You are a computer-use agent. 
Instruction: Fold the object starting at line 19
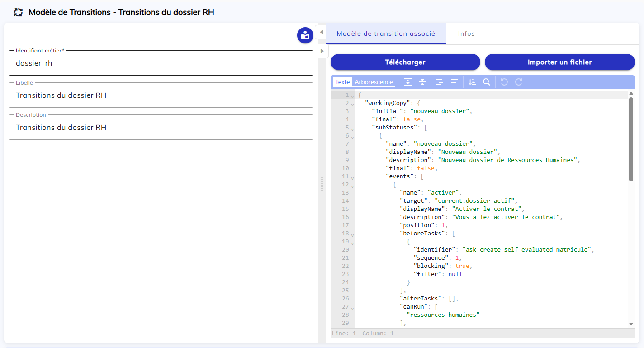point(352,243)
